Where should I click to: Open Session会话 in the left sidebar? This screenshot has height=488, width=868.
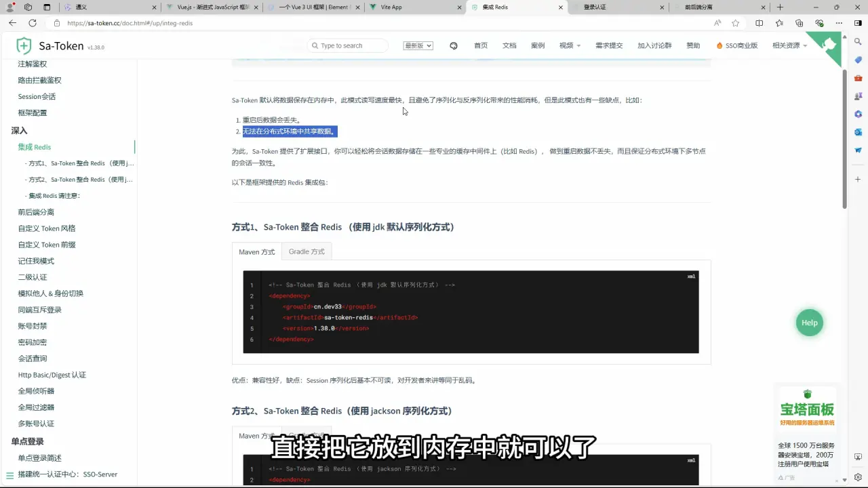[x=37, y=96]
